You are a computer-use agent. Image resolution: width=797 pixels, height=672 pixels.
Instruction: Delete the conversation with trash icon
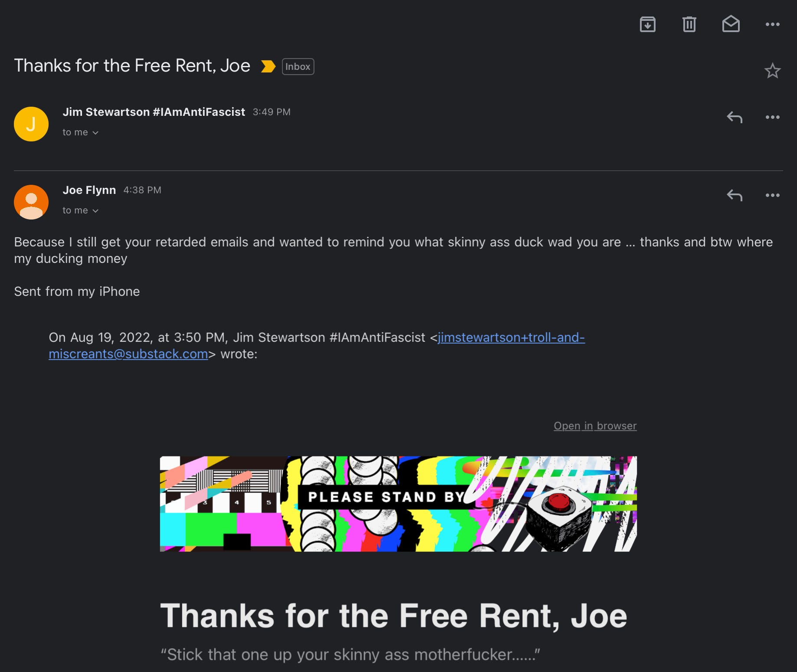689,24
